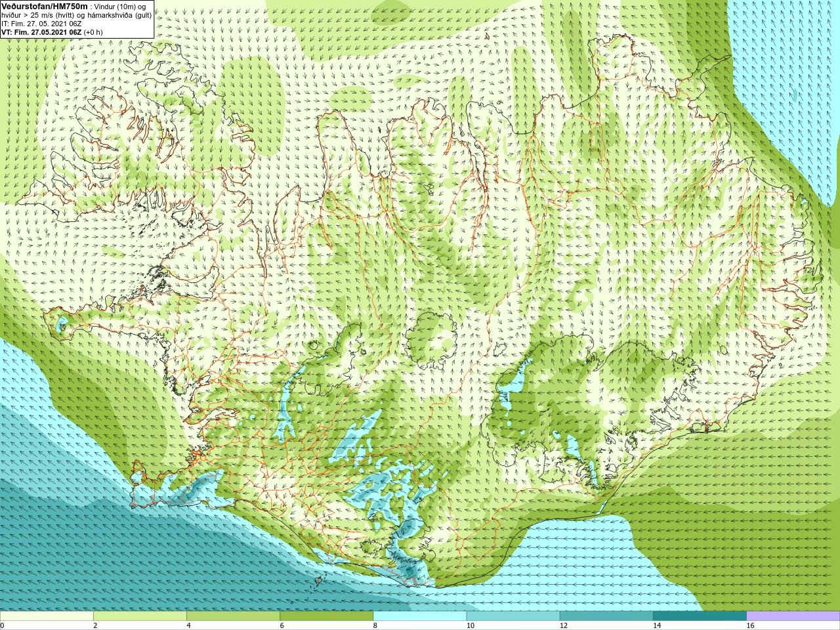This screenshot has width=840, height=630.
Task: Choose the teal 12–14 legend swatch
Action: point(606,616)
